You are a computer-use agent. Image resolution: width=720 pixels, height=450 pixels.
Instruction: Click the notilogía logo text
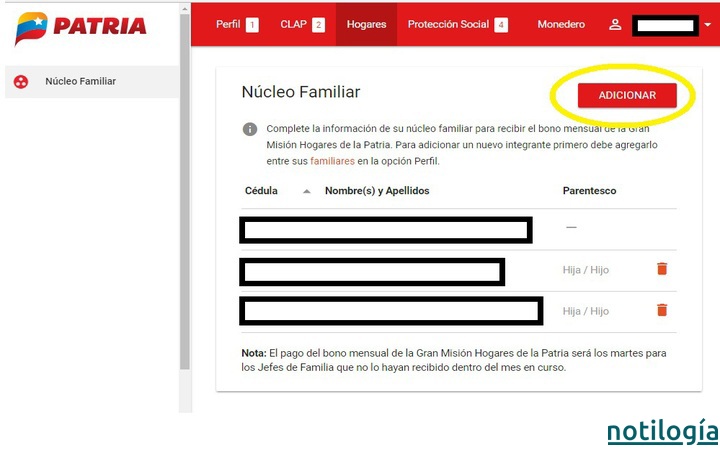(663, 432)
